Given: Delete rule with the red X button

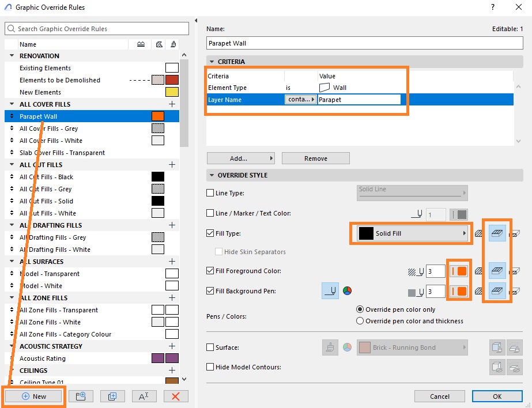Looking at the screenshot, I should coord(175,396).
